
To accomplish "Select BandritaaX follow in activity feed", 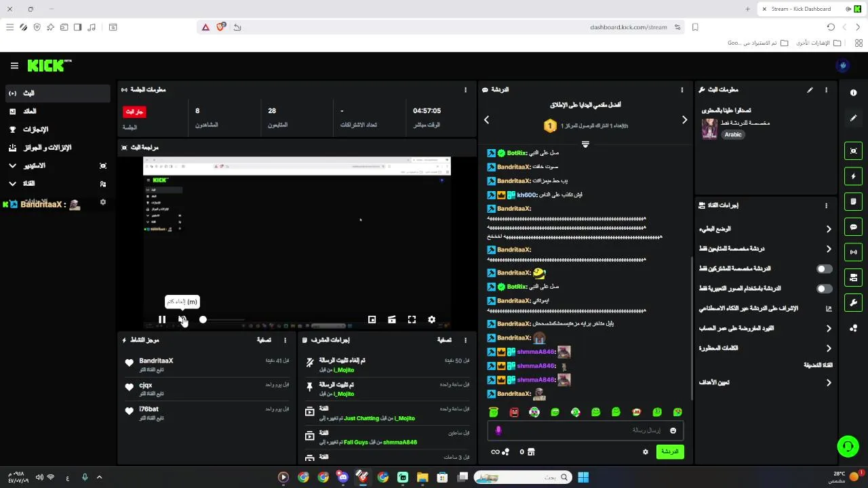I will 208,365.
